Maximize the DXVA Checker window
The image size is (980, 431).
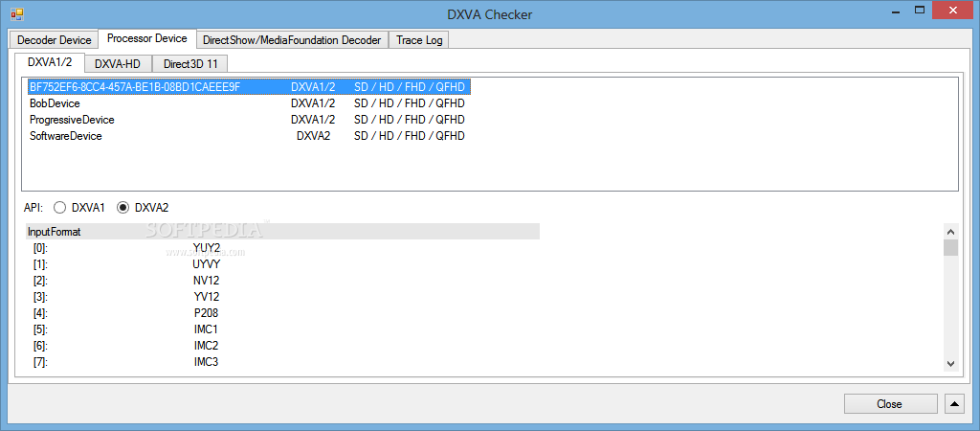click(919, 10)
